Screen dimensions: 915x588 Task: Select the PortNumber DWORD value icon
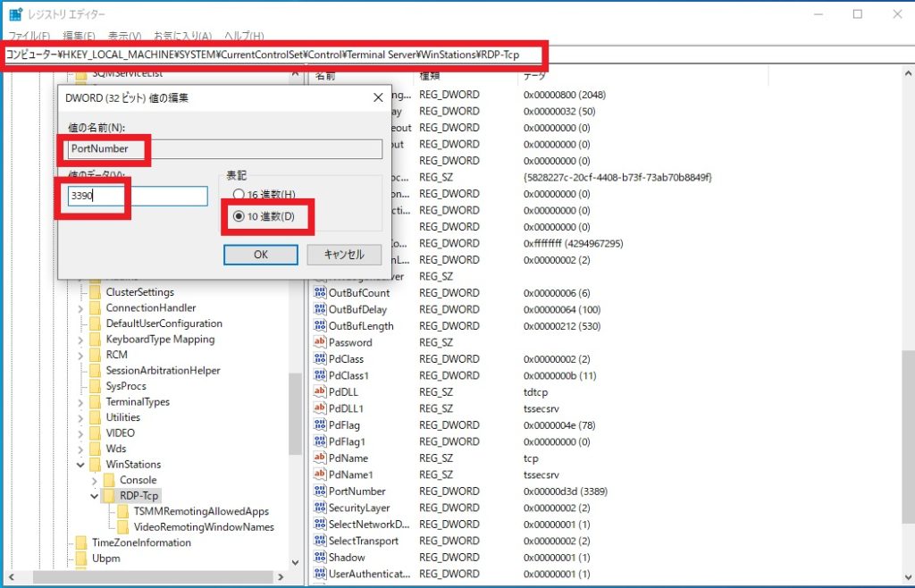[x=319, y=491]
